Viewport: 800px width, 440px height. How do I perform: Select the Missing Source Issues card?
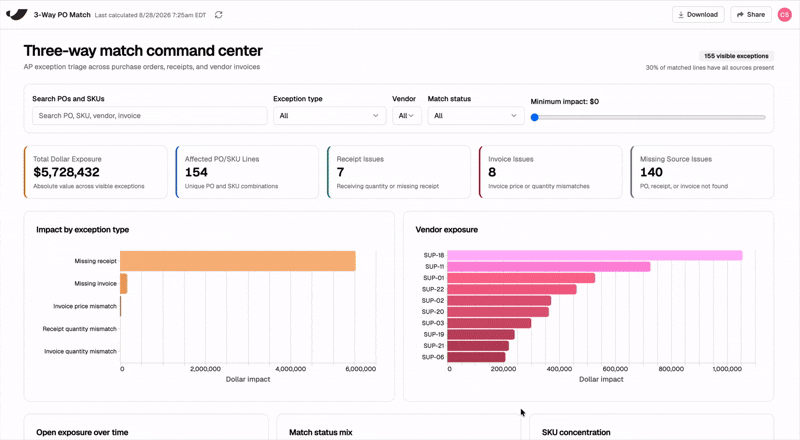702,172
